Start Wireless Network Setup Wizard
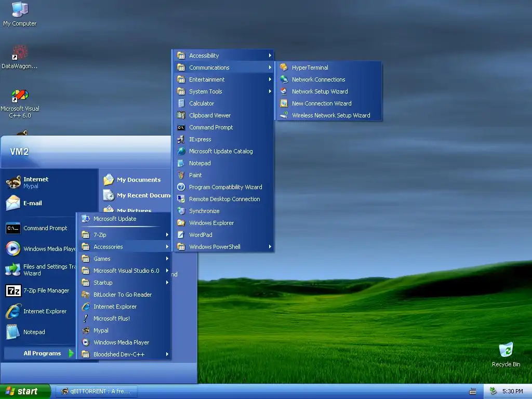The height and width of the screenshot is (399, 532). click(x=328, y=115)
